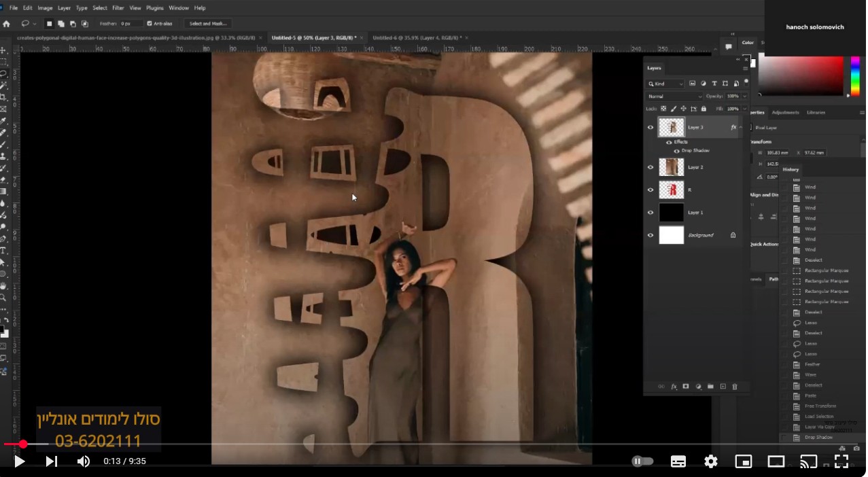
Task: Click the text layer filter T icon
Action: point(714,84)
